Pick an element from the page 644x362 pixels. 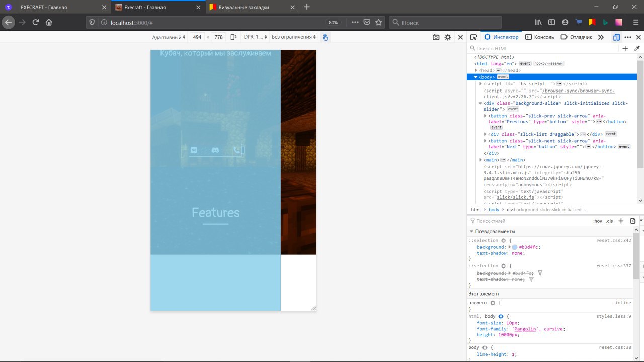point(473,37)
